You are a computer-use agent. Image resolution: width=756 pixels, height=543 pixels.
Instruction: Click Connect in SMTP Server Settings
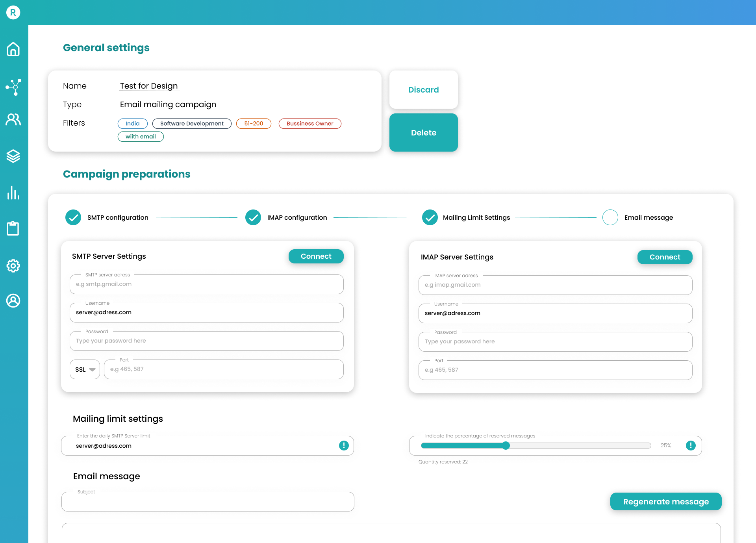click(316, 256)
